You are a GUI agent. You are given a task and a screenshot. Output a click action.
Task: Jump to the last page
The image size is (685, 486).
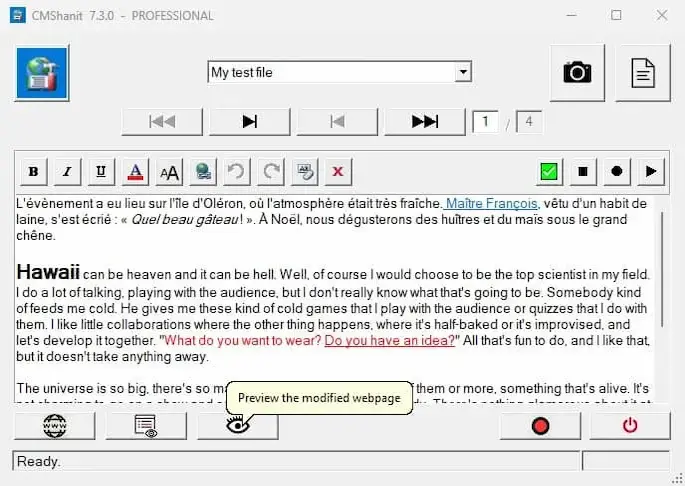pyautogui.click(x=425, y=122)
